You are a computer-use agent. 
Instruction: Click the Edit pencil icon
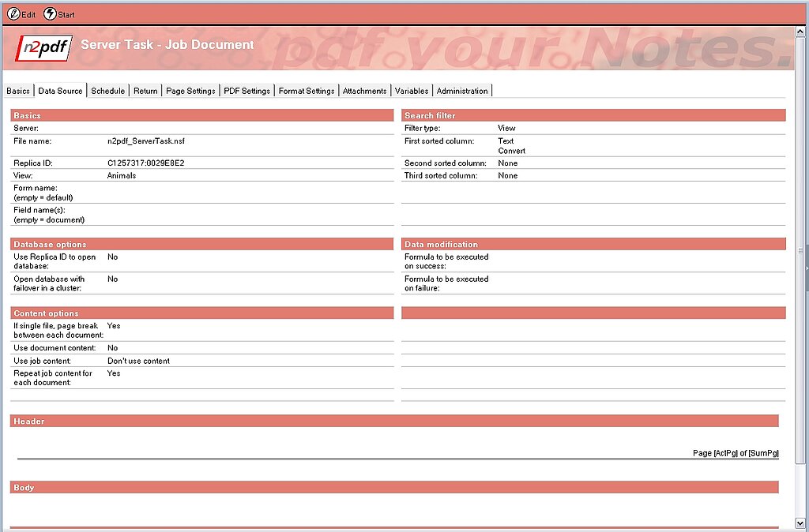coord(13,14)
